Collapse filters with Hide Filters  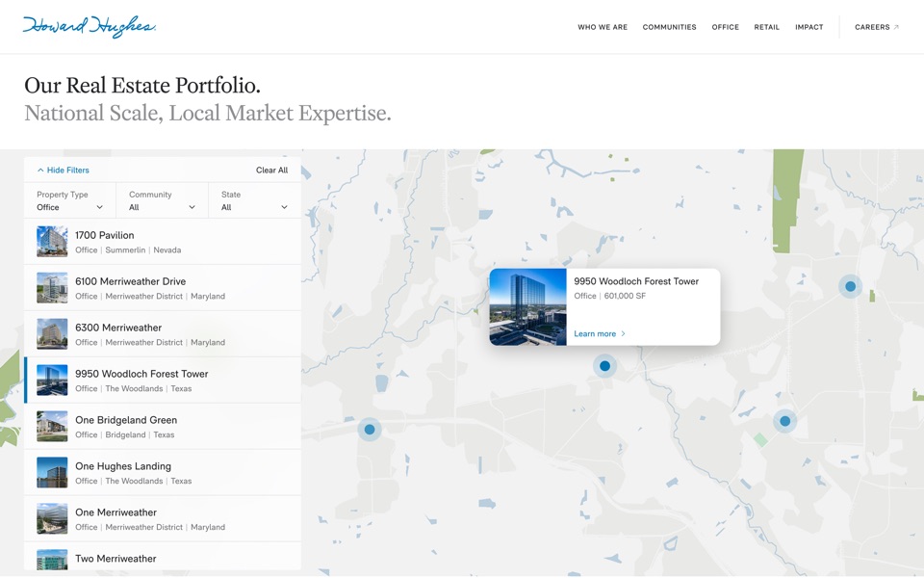click(x=64, y=170)
